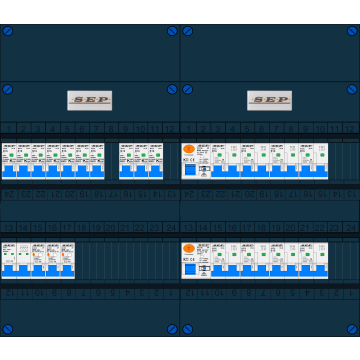Toggle the big blue RCD handle, upper-right row
Screen dimensions: 360x360
[191, 169]
